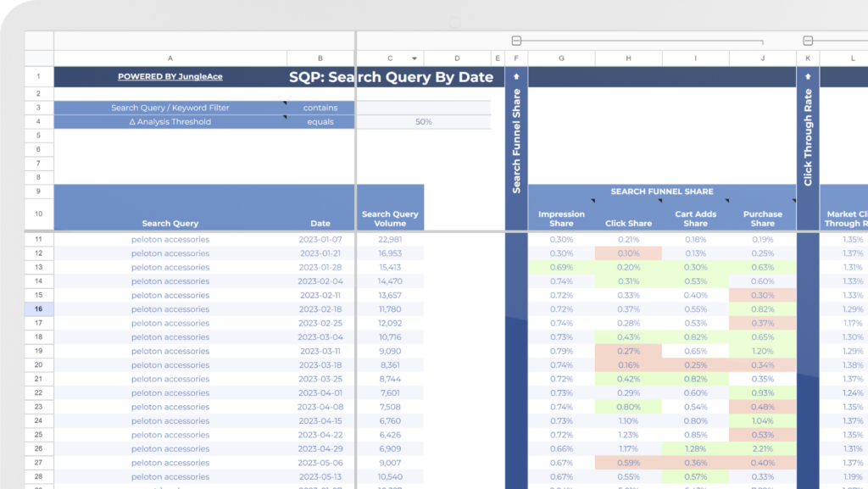Select the green impression share cell 0.69%
868x489 pixels.
[561, 267]
